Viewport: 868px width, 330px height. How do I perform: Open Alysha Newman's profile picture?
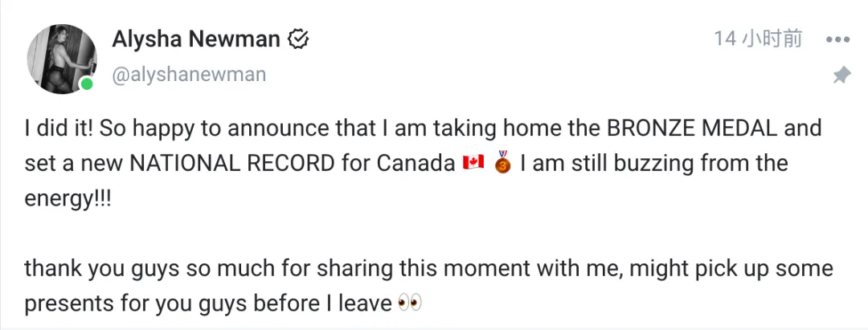coord(62,57)
